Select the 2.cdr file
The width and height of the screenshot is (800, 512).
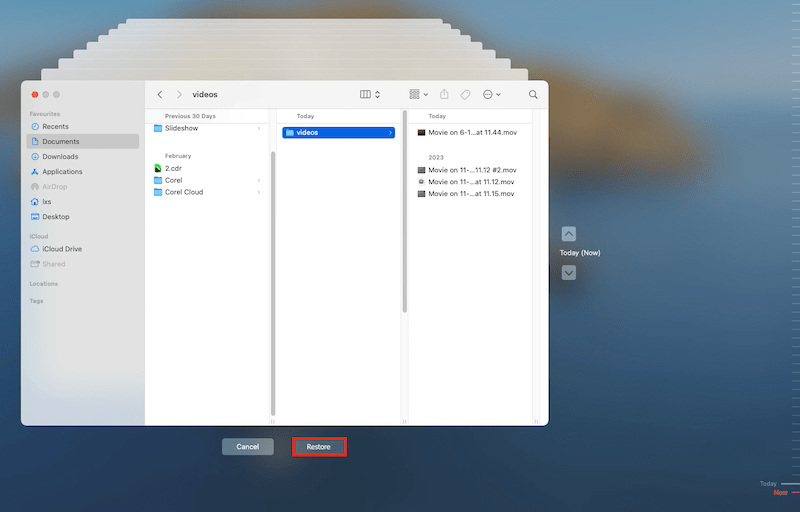[x=172, y=168]
